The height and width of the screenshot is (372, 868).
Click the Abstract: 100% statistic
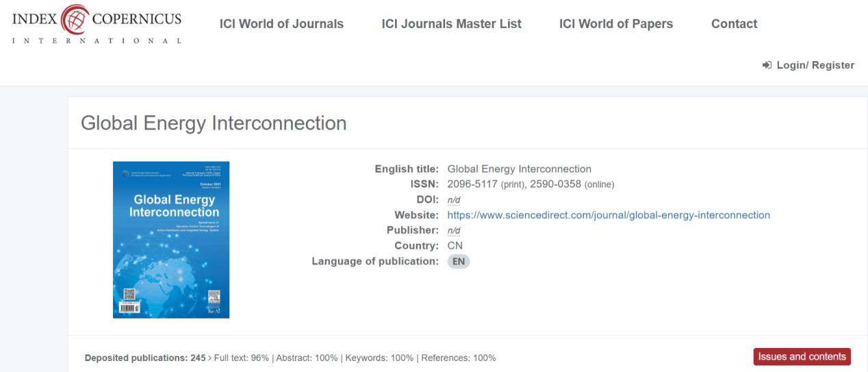click(307, 358)
